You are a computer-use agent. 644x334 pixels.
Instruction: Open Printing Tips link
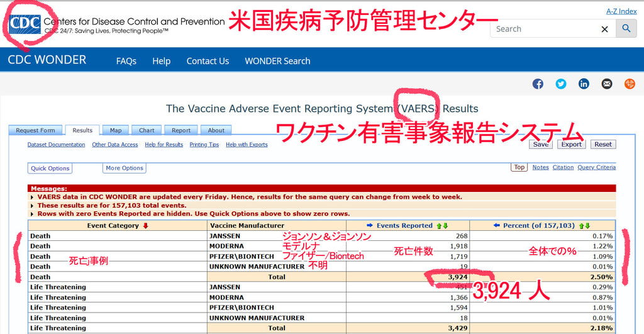[204, 145]
